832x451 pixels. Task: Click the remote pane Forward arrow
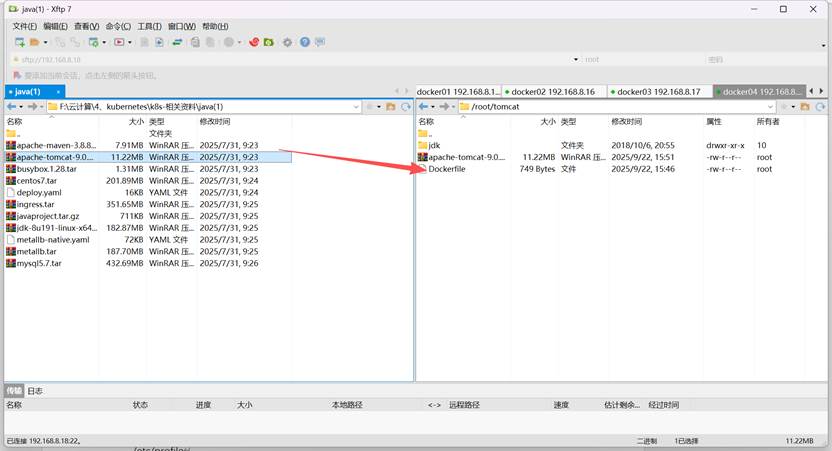tap(444, 107)
